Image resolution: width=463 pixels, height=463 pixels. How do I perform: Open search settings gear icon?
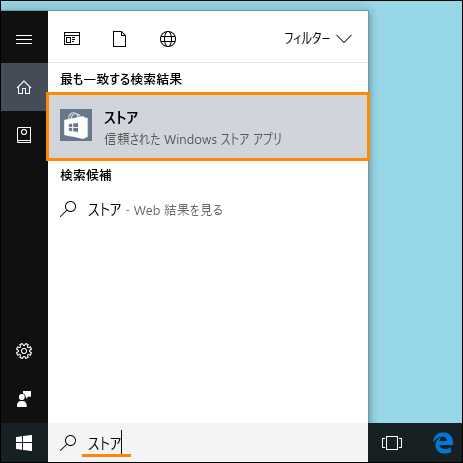24,351
